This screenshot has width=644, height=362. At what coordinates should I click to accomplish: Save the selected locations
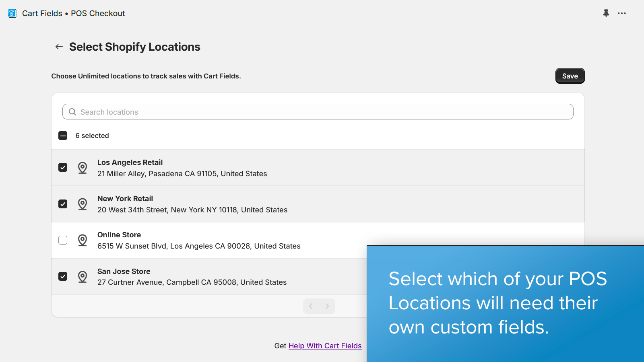(570, 76)
